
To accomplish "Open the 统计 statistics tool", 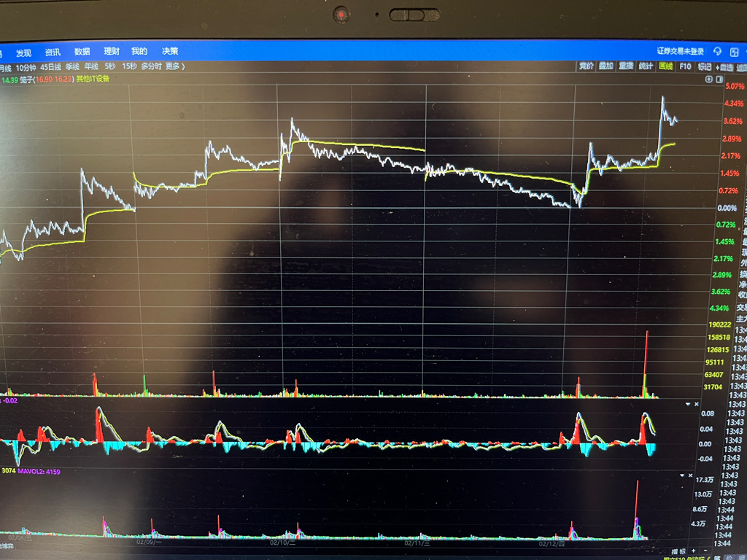I will [646, 66].
